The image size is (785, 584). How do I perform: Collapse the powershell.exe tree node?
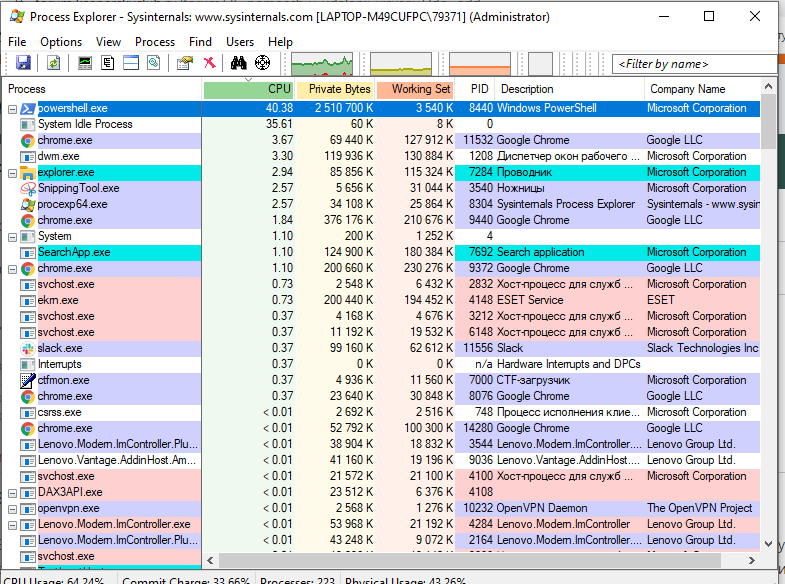click(12, 108)
